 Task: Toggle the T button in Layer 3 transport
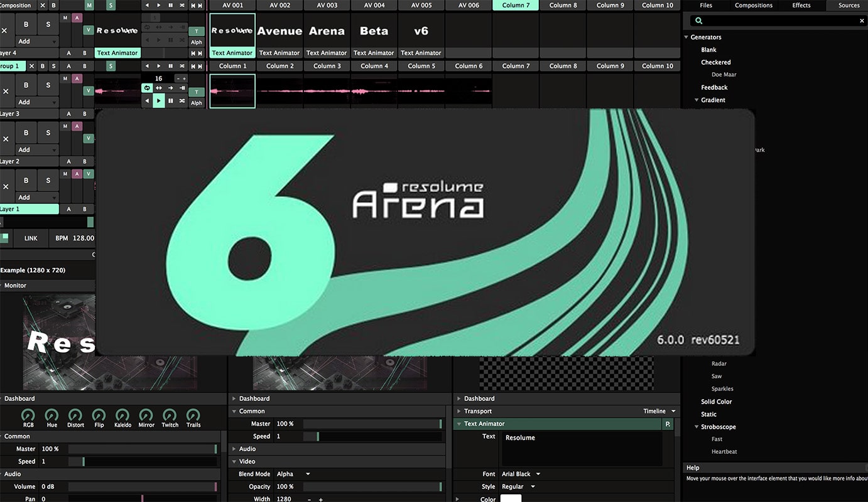[197, 92]
